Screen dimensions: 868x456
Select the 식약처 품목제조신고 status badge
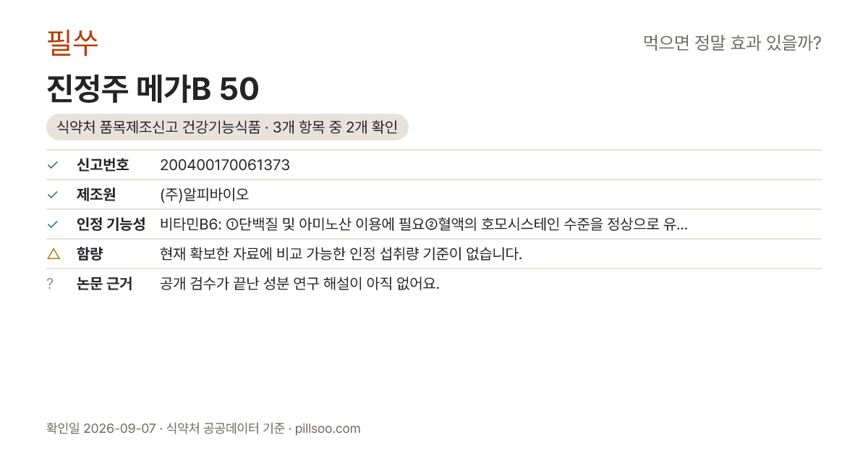227,127
